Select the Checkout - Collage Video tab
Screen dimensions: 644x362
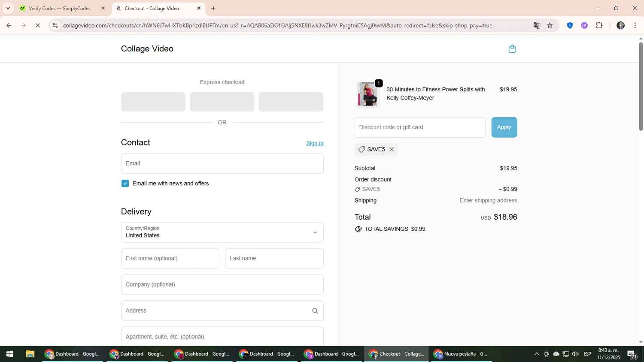click(158, 8)
